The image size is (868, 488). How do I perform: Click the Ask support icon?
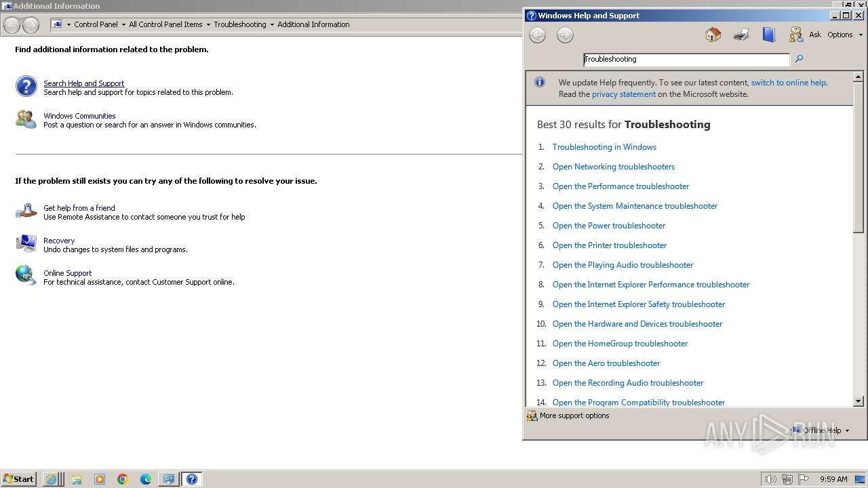[796, 35]
